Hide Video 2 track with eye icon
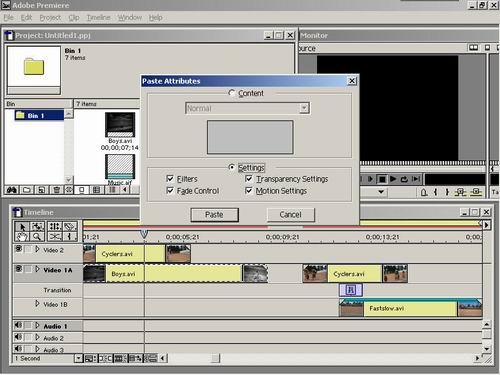Viewport: 500px width, 375px height. point(19,249)
